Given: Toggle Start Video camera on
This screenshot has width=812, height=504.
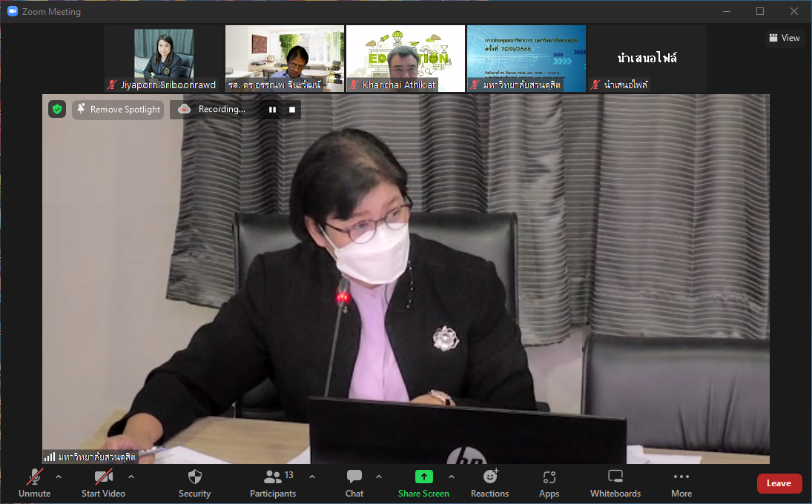Looking at the screenshot, I should click(103, 483).
